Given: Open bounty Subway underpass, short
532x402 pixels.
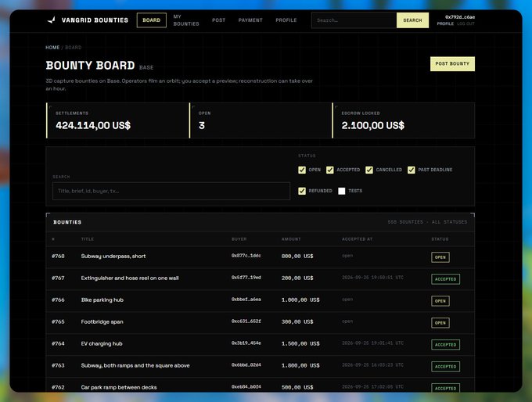Looking at the screenshot, I should [113, 256].
